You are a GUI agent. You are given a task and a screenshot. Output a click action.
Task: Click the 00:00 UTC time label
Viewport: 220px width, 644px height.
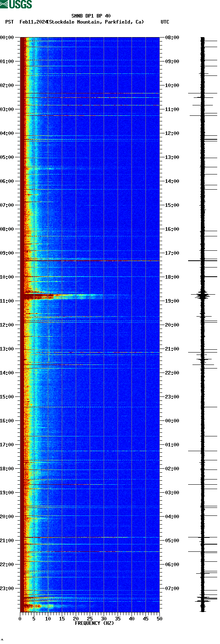pyautogui.click(x=172, y=421)
